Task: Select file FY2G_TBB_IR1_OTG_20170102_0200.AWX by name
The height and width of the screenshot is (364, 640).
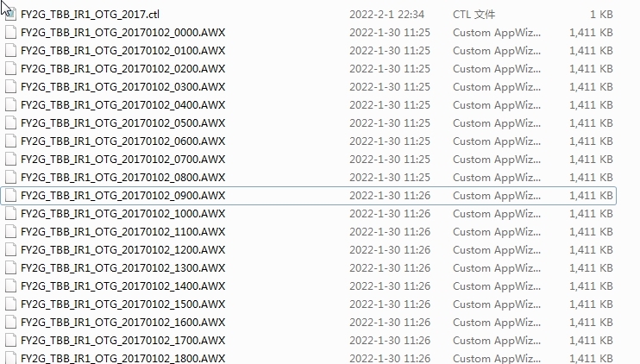Action: click(x=122, y=68)
